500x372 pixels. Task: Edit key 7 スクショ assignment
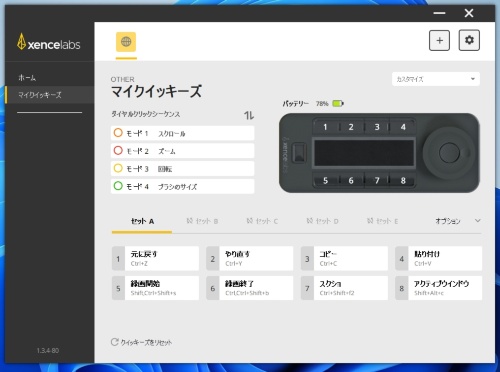[344, 288]
